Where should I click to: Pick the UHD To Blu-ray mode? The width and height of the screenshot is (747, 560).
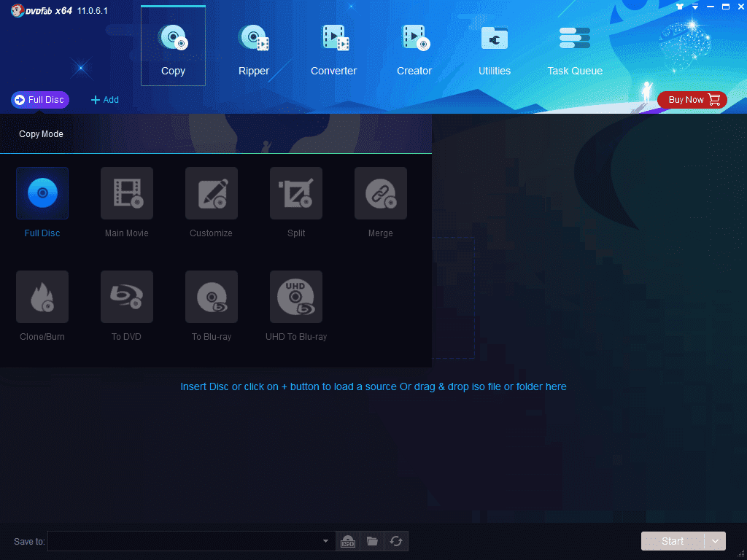tap(296, 297)
